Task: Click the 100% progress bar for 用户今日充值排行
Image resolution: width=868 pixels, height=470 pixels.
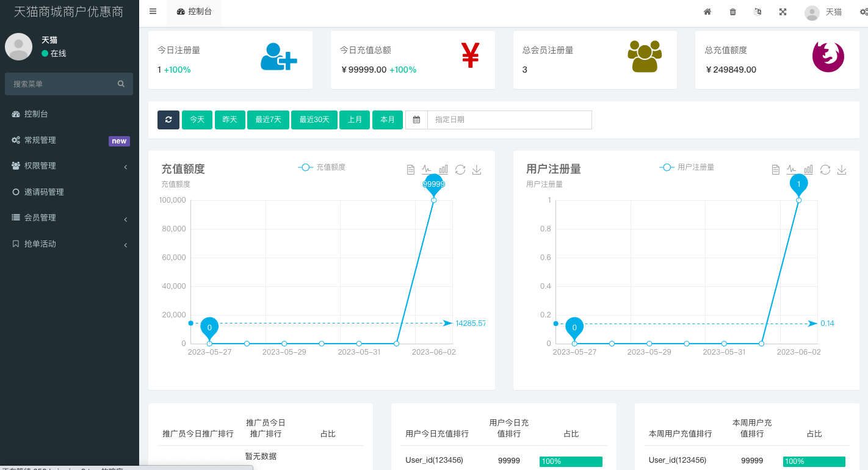Action: coord(571,461)
